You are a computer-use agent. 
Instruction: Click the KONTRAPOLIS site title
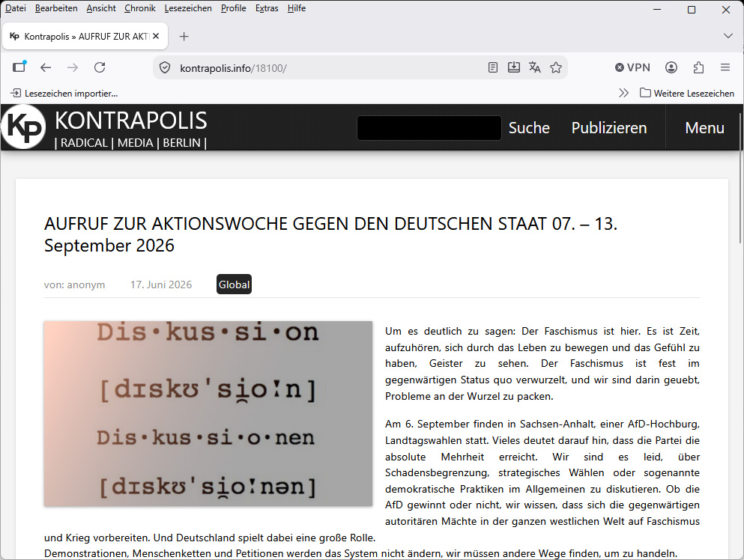point(131,121)
